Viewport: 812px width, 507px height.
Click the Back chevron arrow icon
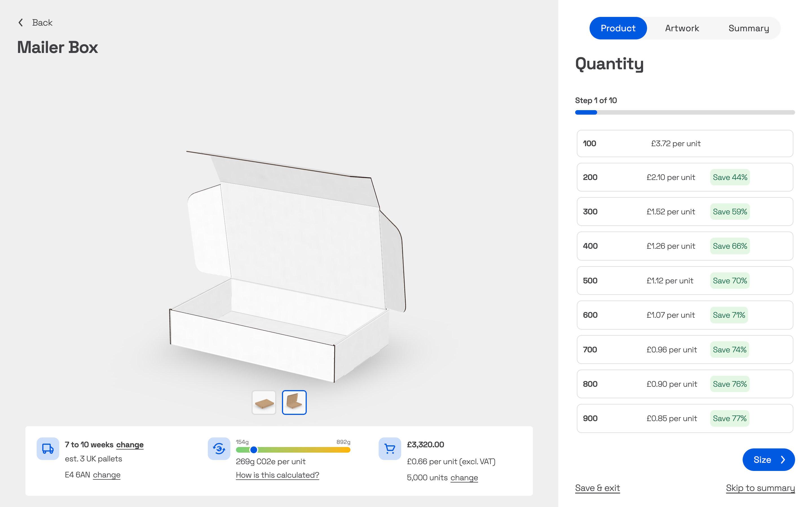[x=21, y=23]
